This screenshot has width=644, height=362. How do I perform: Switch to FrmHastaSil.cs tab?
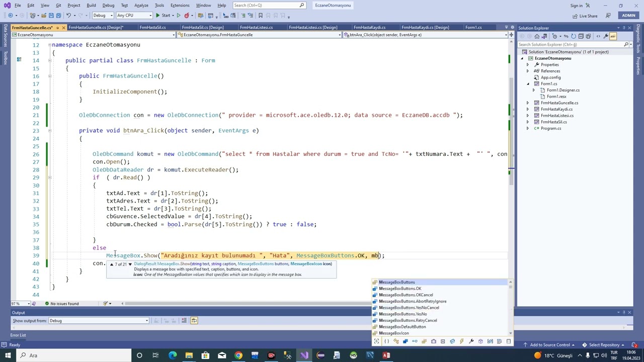pyautogui.click(x=152, y=28)
